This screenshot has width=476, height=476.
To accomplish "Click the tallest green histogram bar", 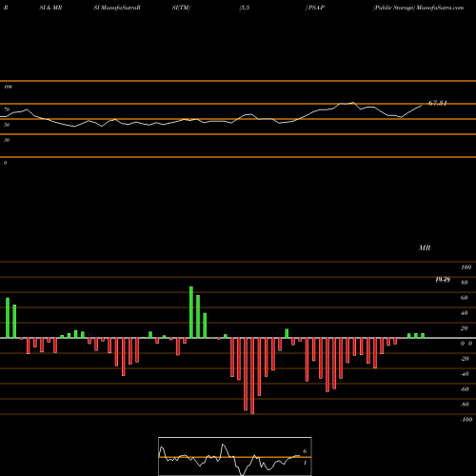I will (x=191, y=312).
